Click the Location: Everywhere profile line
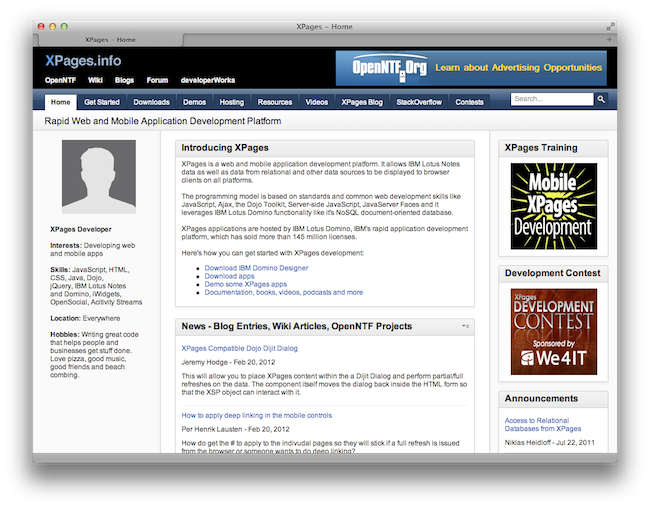The width and height of the screenshot is (650, 508). pos(85,318)
